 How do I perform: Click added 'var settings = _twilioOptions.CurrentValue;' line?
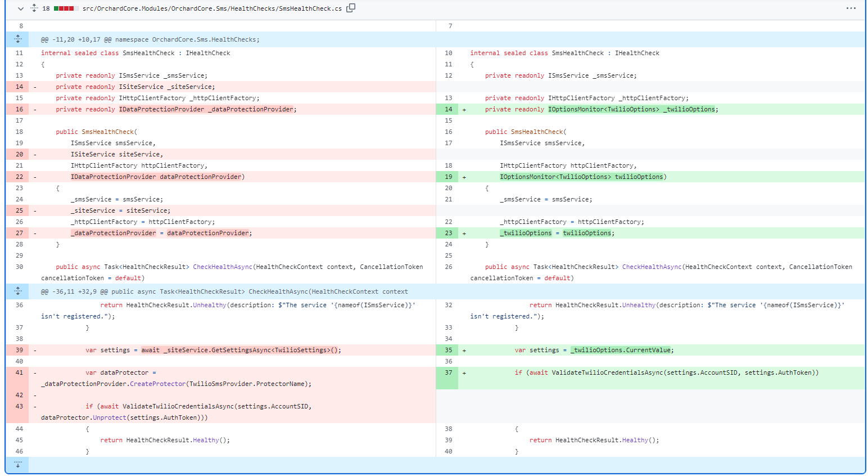[594, 350]
